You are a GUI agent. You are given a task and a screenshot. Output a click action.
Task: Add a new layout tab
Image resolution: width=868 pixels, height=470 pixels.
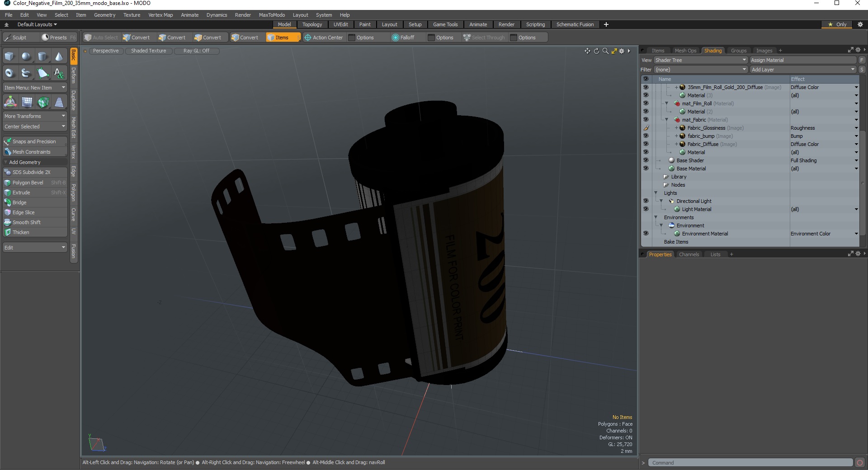coord(606,24)
